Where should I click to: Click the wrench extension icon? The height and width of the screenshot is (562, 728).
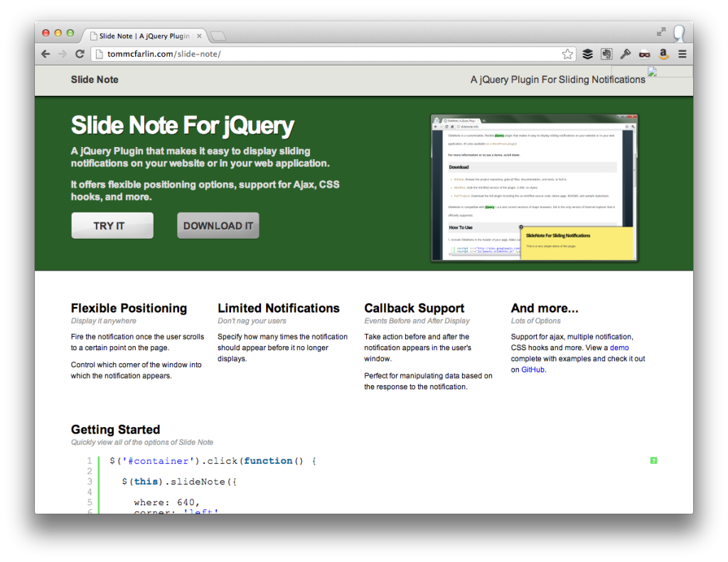coord(626,54)
